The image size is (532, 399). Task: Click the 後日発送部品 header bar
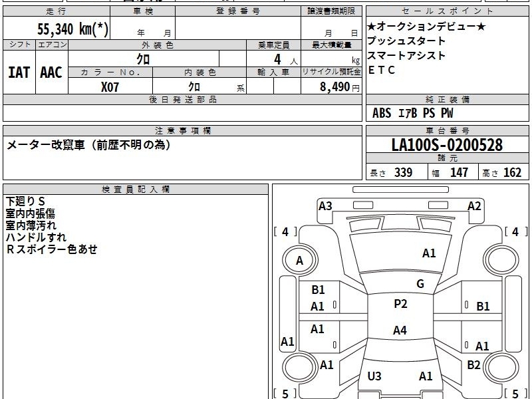(182, 99)
